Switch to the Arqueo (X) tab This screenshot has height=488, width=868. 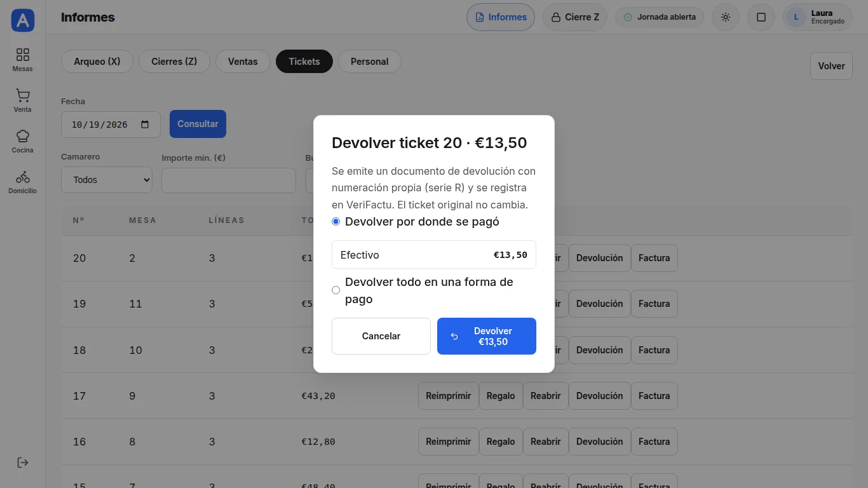tap(97, 62)
